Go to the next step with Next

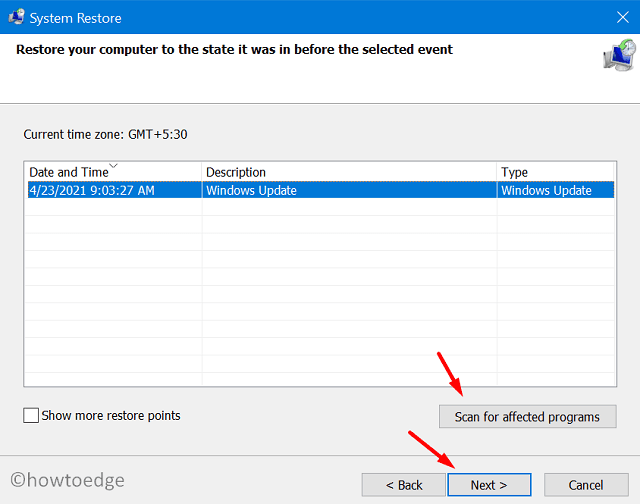coord(489,485)
